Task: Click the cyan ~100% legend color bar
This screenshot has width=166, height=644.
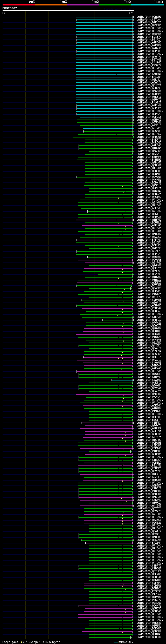Action: (147, 5)
